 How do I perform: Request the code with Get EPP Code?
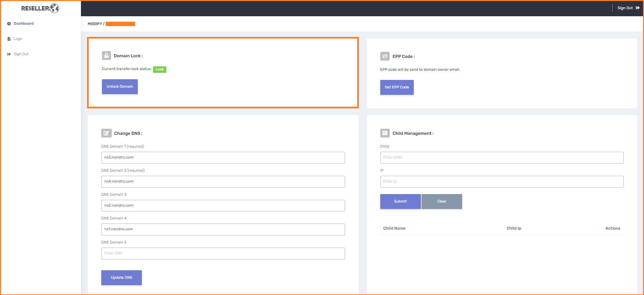pos(396,87)
